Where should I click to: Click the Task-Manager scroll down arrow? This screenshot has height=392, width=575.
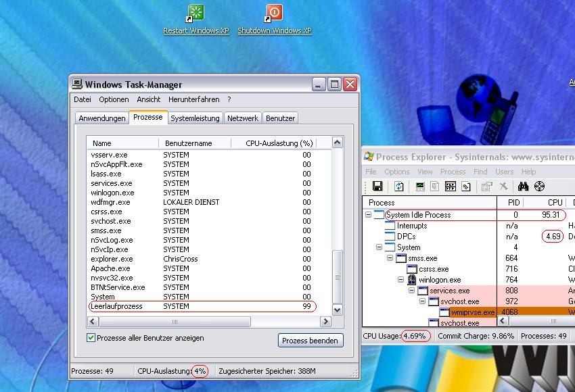click(x=338, y=310)
